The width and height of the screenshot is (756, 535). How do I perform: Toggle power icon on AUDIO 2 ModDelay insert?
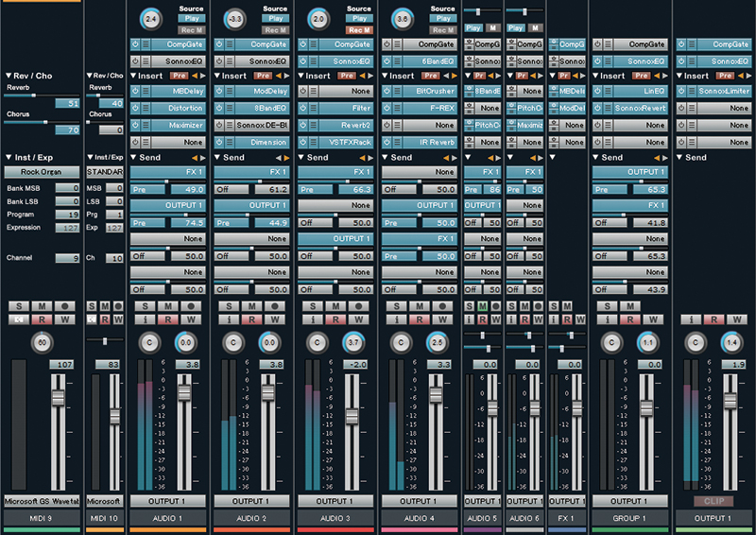219,91
